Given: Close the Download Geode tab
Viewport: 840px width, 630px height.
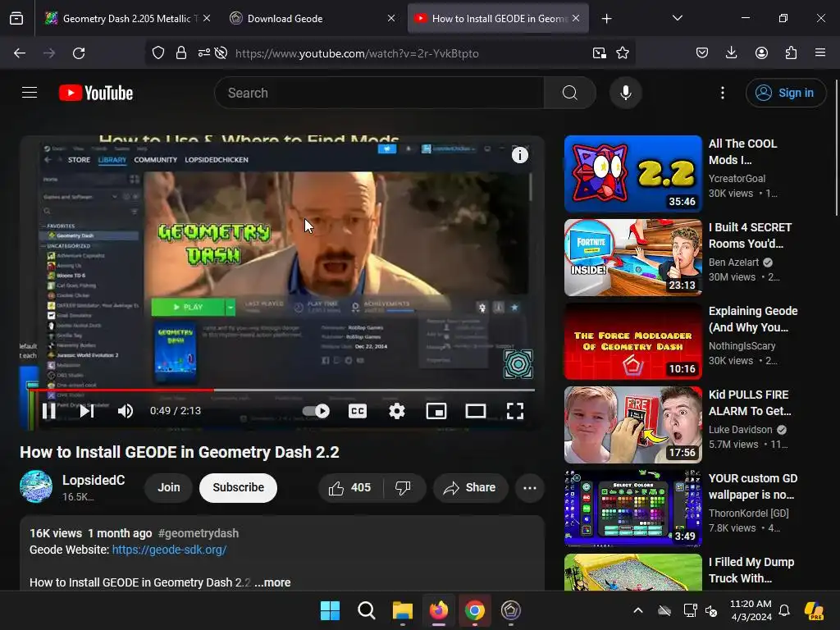Looking at the screenshot, I should [x=391, y=18].
